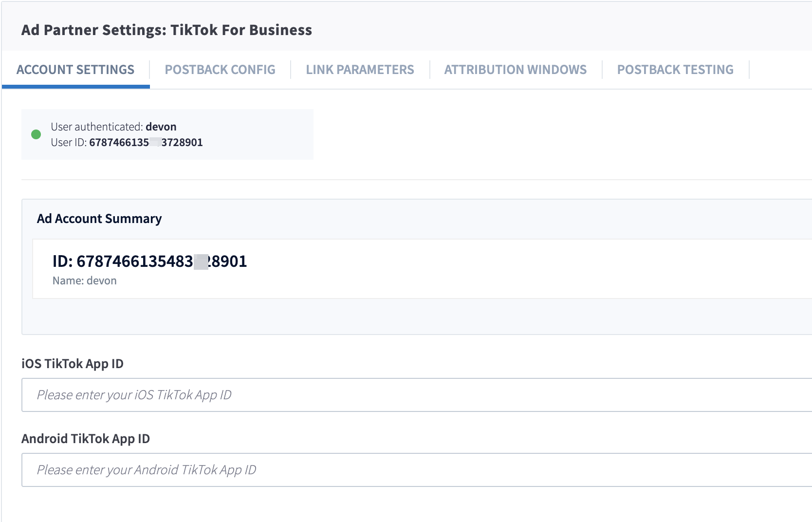Focus the Android TikTok App ID field
This screenshot has height=522, width=812.
pyautogui.click(x=417, y=470)
